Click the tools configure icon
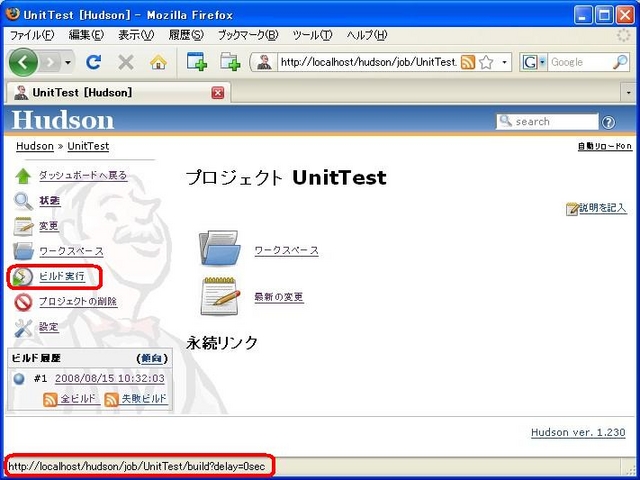Viewport: 640px width, 480px height. (23, 328)
